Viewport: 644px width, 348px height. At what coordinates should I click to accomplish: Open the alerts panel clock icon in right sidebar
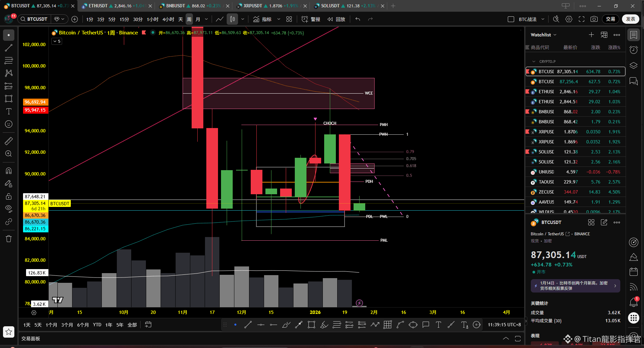click(x=633, y=50)
